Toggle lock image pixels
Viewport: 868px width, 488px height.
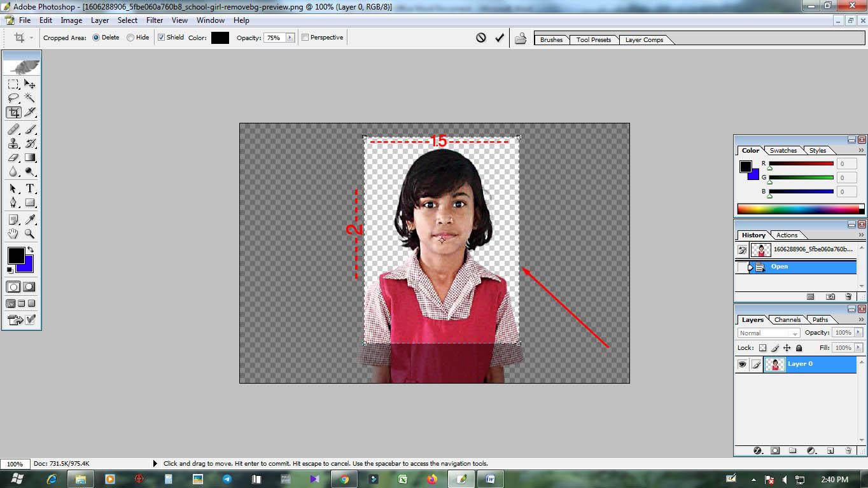[774, 348]
